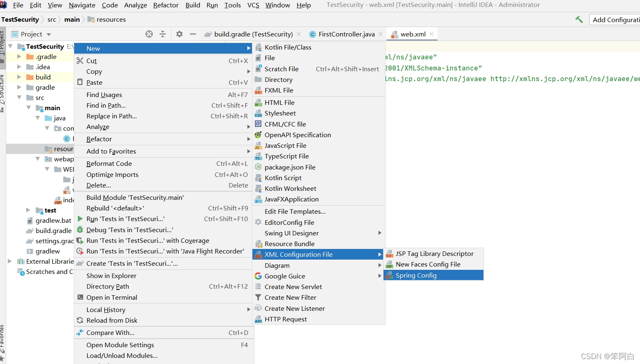Close the FirstController.java tab
The image size is (640, 364).
[x=381, y=34]
